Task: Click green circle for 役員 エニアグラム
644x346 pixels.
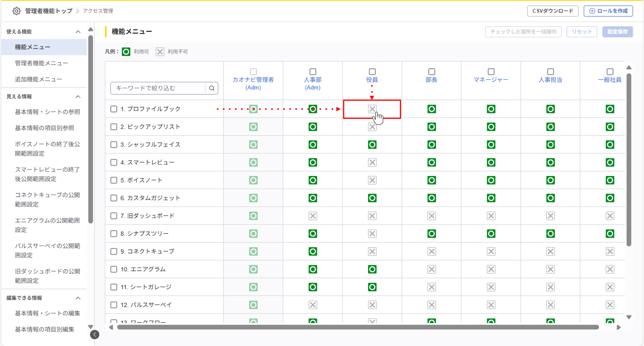Action: pos(372,269)
